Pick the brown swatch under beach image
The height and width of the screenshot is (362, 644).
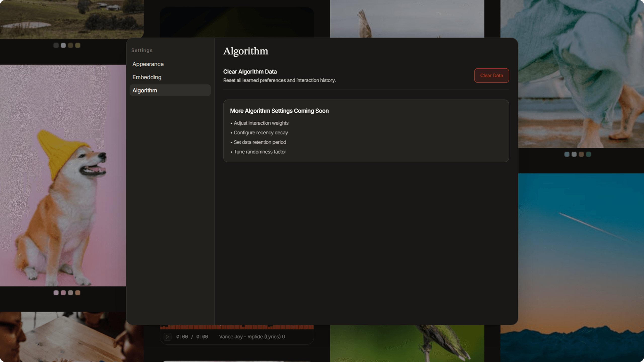click(581, 154)
